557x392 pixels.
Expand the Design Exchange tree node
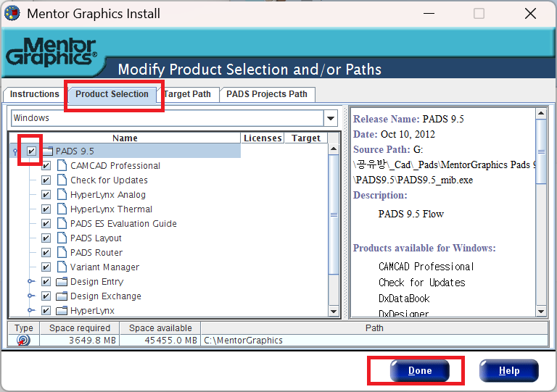tap(31, 296)
